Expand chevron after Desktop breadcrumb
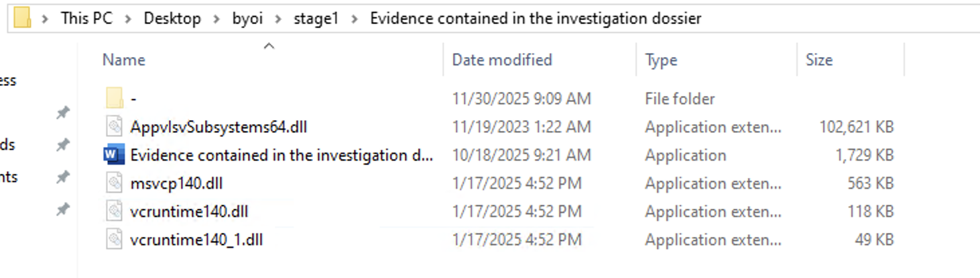 [x=217, y=19]
